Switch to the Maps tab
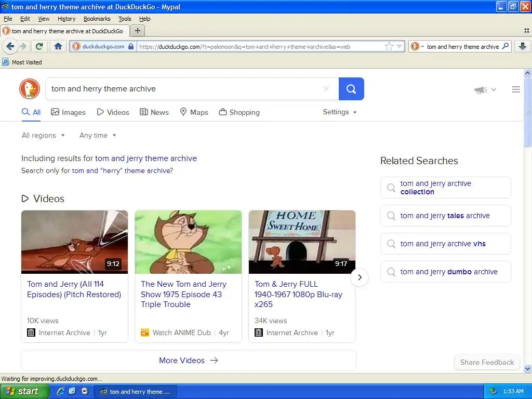The image size is (532, 399). click(x=194, y=112)
